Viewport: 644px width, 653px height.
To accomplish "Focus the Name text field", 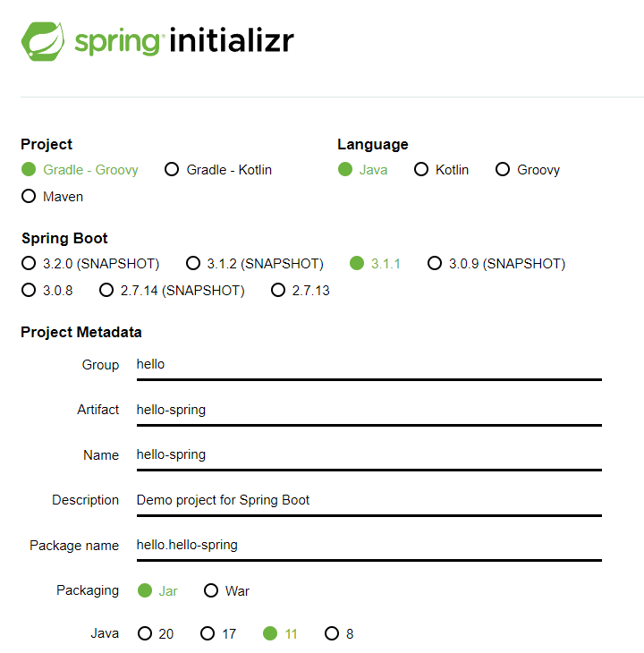I will [x=369, y=455].
